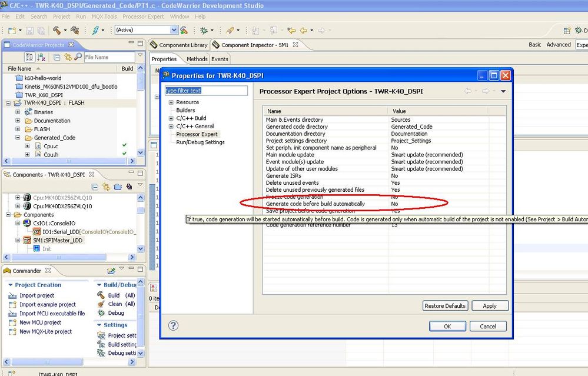Screen dimensions: 588x376
Task: Open the MQX Tools menu
Action: click(104, 16)
